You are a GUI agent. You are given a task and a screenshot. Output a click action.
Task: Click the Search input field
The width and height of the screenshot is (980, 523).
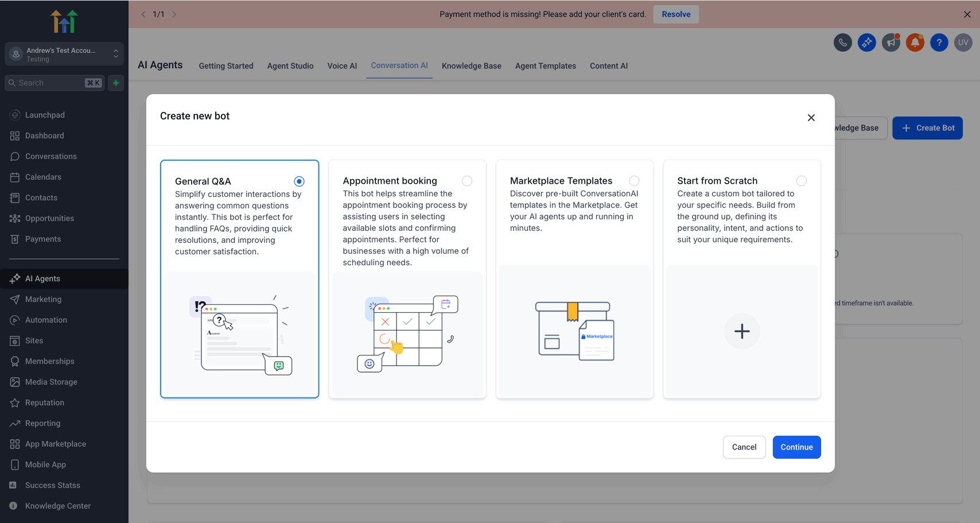click(55, 83)
